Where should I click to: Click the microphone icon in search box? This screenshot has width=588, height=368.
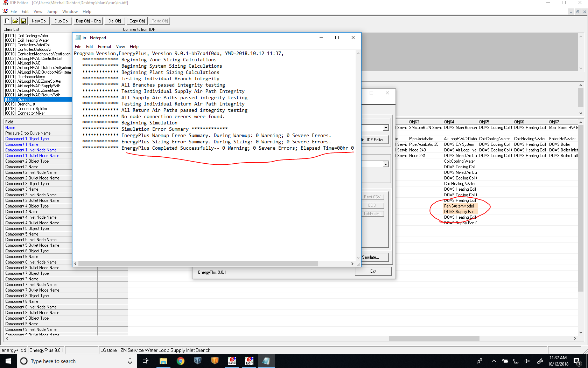(130, 361)
